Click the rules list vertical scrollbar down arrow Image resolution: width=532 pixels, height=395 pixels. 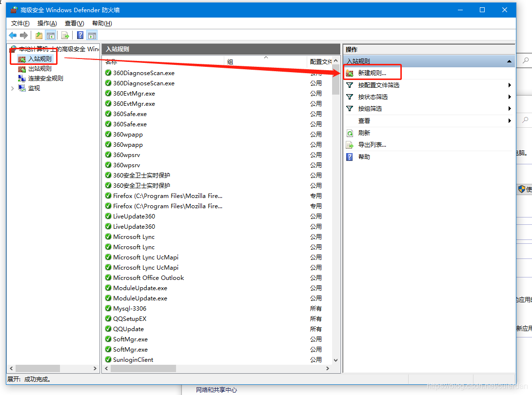pyautogui.click(x=335, y=360)
